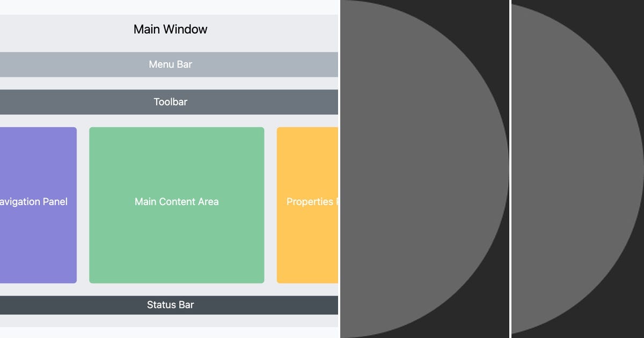The image size is (644, 338).
Task: Click the 'Toolbar' label text
Action: coord(170,101)
